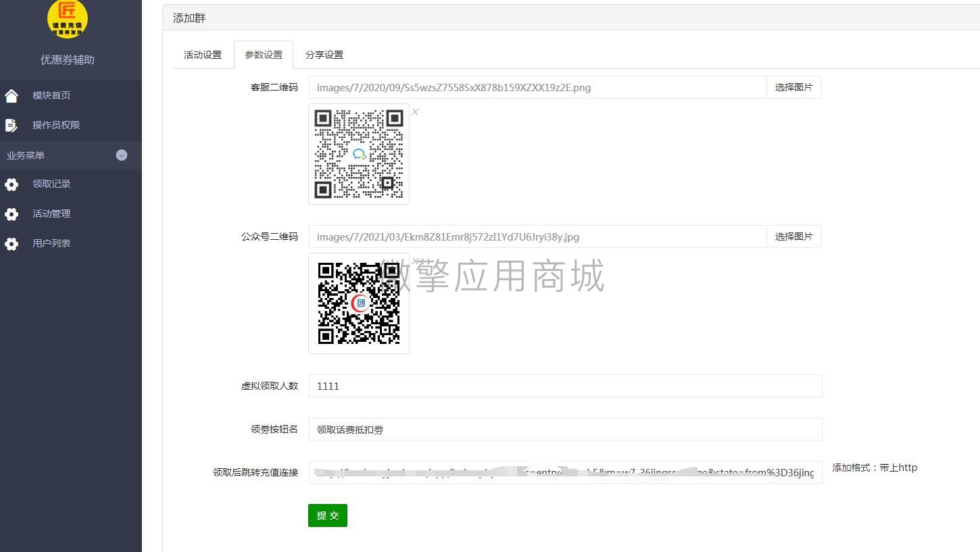The image size is (980, 552).
Task: Click the 领取后跳转充值连接 URL field
Action: [x=565, y=472]
